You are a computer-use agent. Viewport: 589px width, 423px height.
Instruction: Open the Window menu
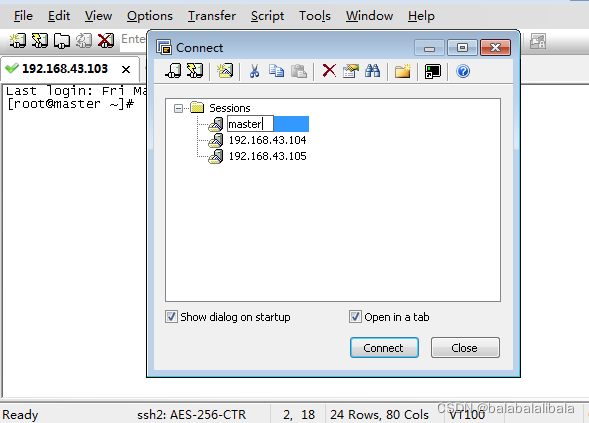click(369, 16)
